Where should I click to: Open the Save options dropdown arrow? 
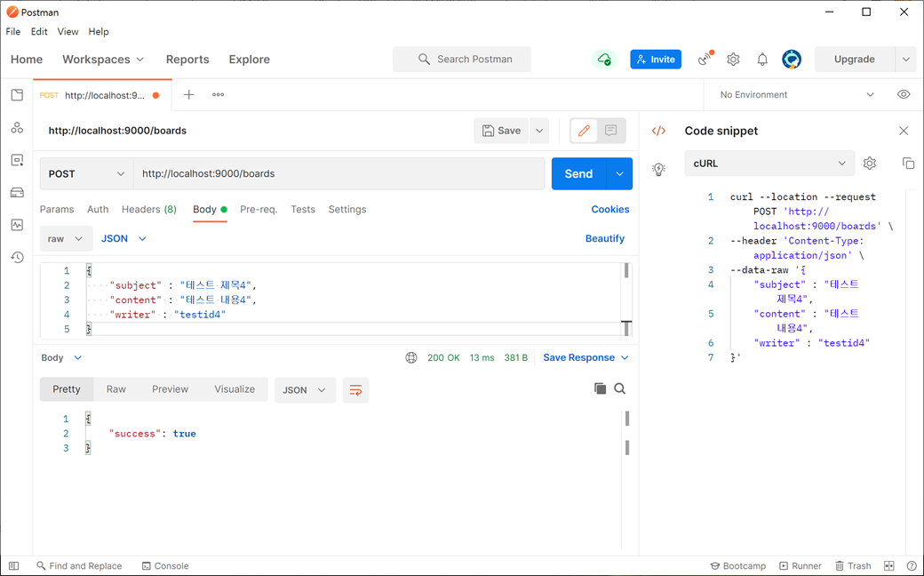coord(539,131)
